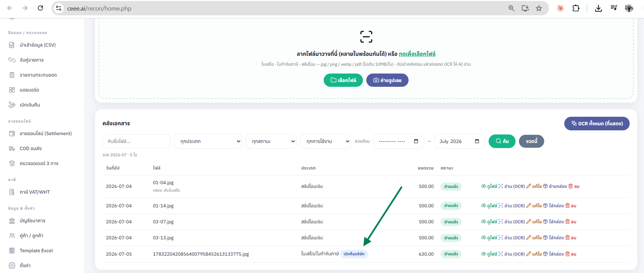Edit (แก้ไข) the 03-13.jpg row
644x273 pixels.
(x=534, y=238)
